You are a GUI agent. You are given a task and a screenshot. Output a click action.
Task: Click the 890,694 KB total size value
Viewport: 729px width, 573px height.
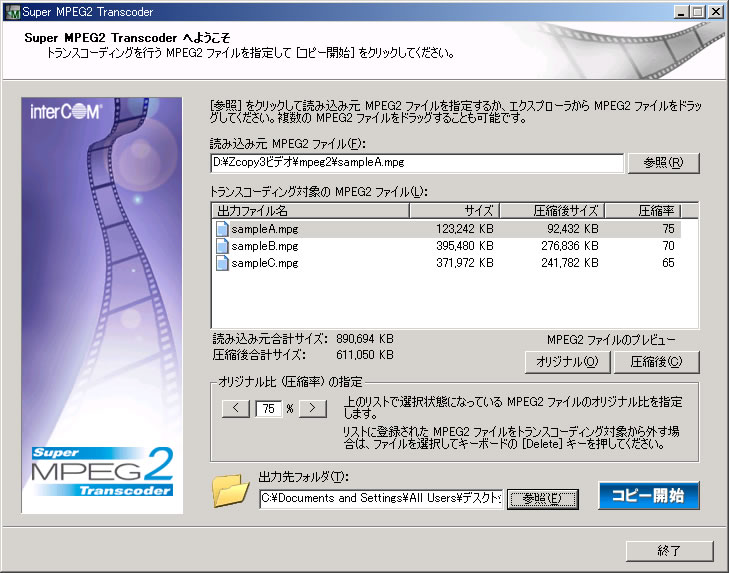364,339
